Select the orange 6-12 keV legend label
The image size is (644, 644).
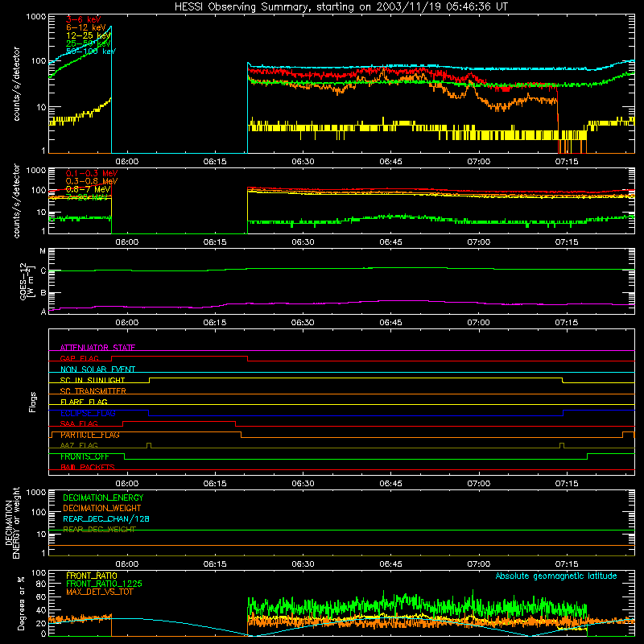(x=86, y=27)
